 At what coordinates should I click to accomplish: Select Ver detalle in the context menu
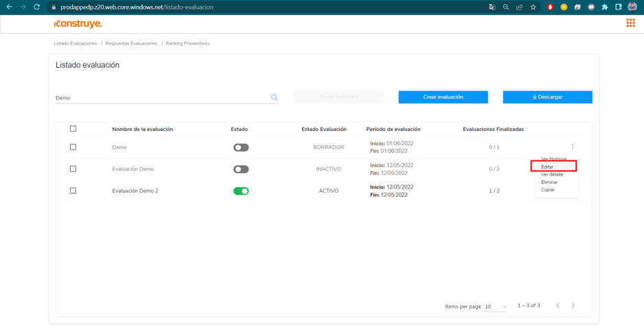tap(552, 174)
